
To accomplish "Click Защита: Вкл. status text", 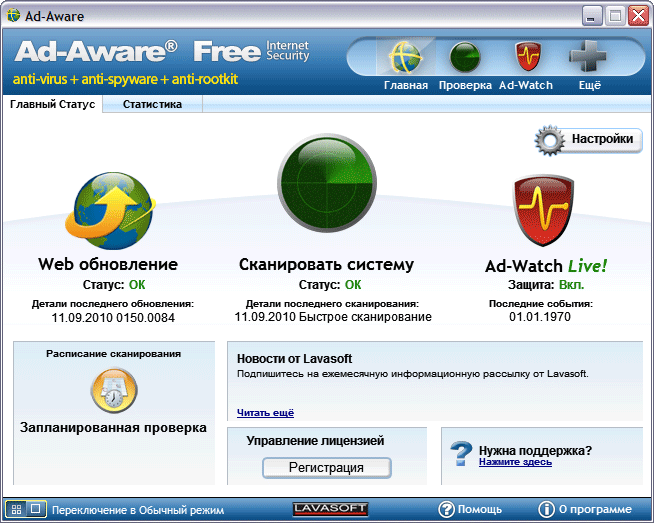I will [546, 285].
